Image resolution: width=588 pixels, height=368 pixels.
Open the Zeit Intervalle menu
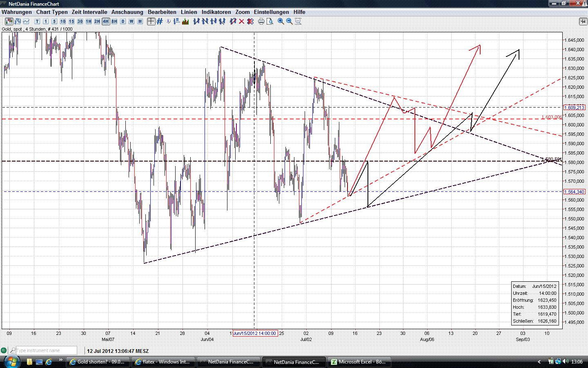point(89,12)
